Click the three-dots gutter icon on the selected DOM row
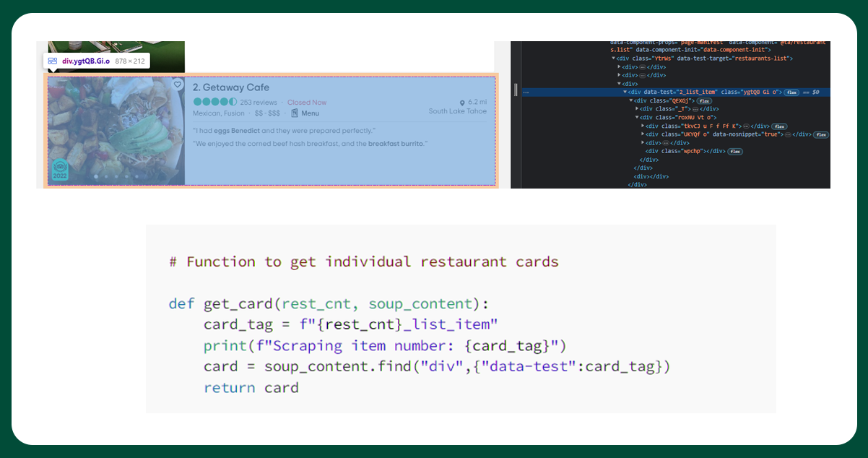Viewport: 868px width, 458px height. pos(526,92)
